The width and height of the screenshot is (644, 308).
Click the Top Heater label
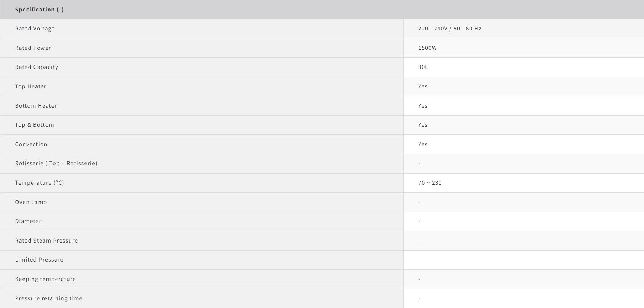point(30,86)
